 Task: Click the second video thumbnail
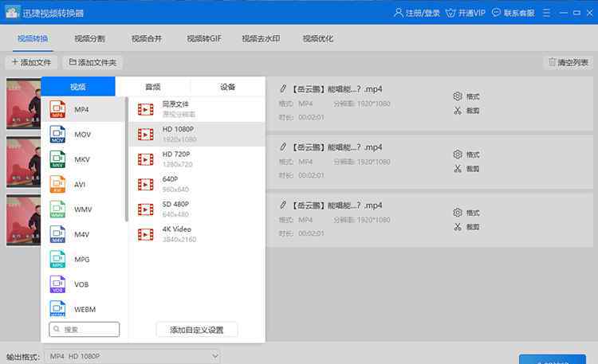pyautogui.click(x=24, y=162)
